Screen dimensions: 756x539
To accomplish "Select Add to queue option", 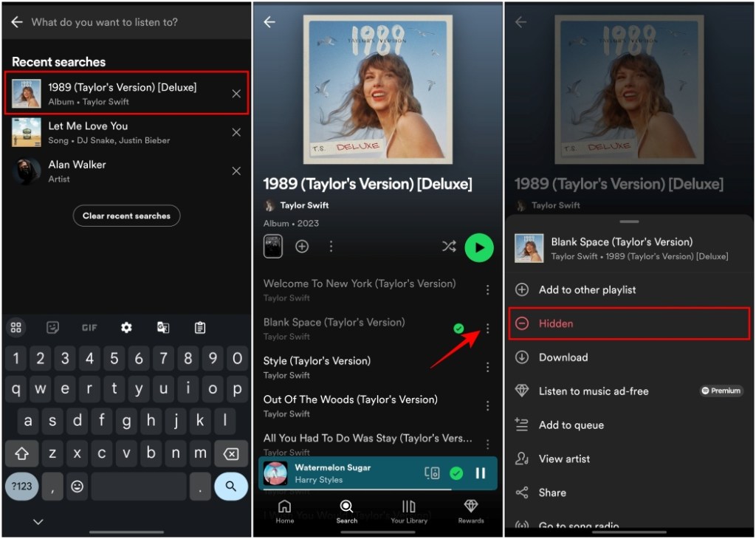I will [x=629, y=425].
